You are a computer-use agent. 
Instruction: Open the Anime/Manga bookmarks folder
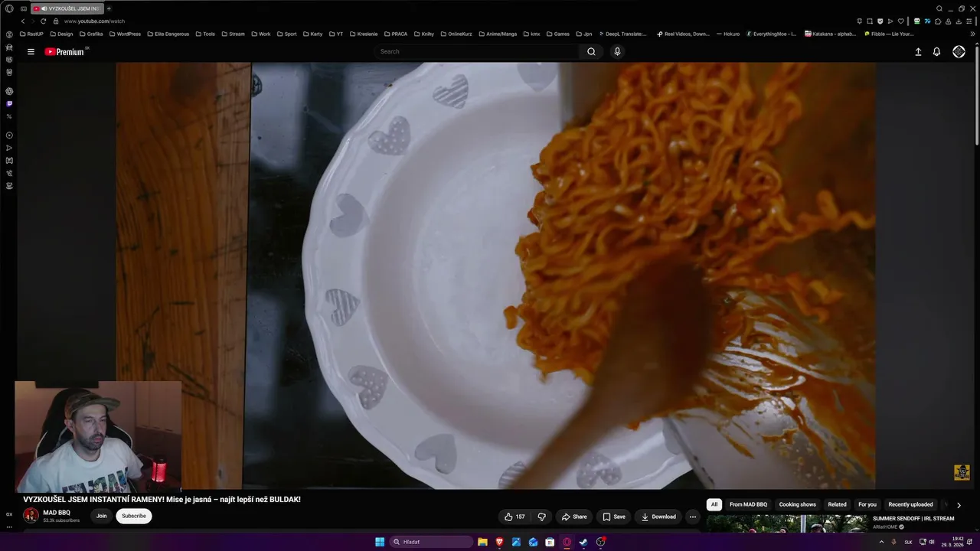[498, 34]
